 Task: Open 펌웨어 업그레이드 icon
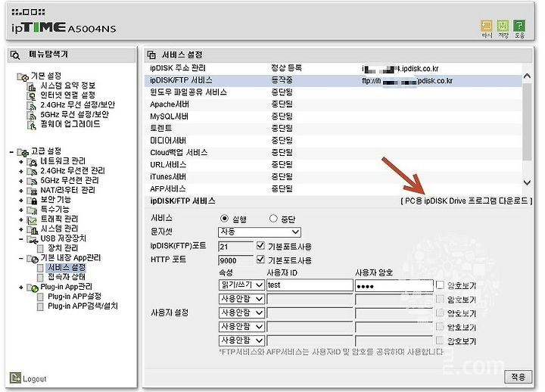click(x=32, y=125)
